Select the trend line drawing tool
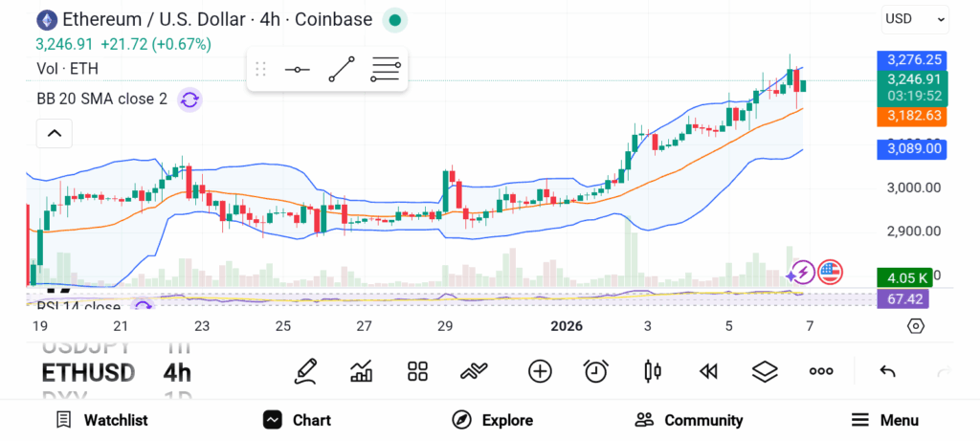The width and height of the screenshot is (980, 441). click(342, 69)
